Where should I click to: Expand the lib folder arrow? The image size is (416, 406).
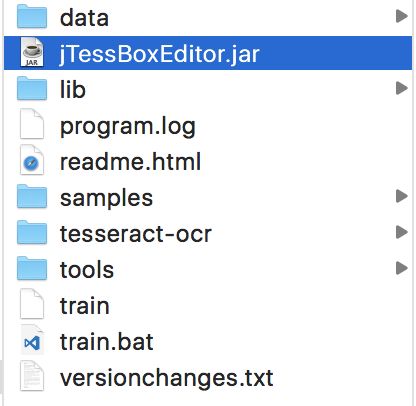coord(402,88)
